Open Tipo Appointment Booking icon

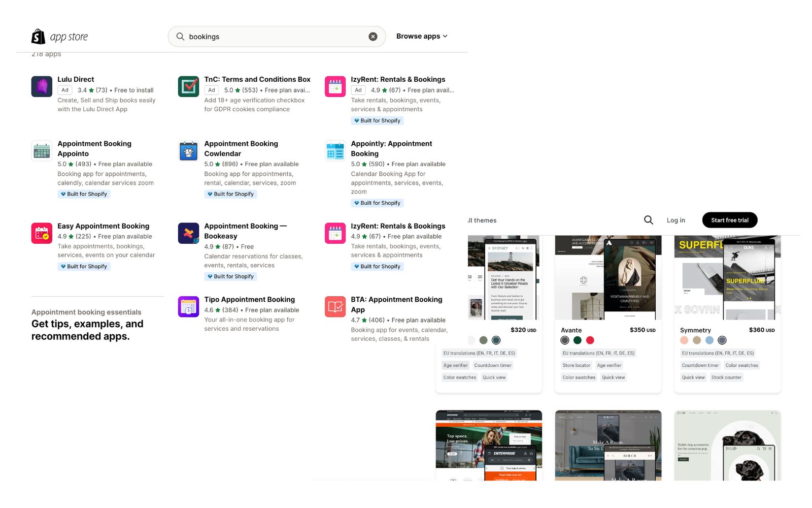tap(188, 307)
